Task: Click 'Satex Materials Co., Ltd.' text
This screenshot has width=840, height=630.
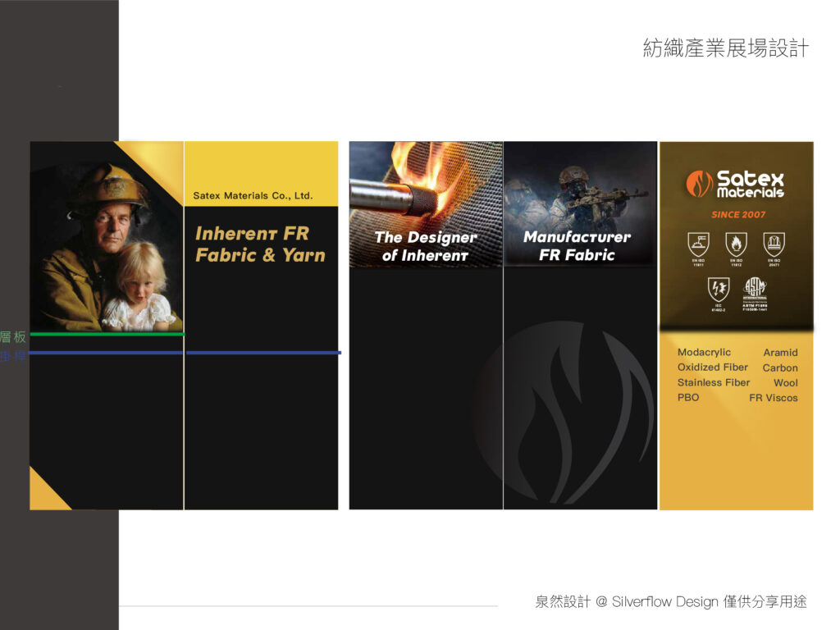Action: (253, 195)
